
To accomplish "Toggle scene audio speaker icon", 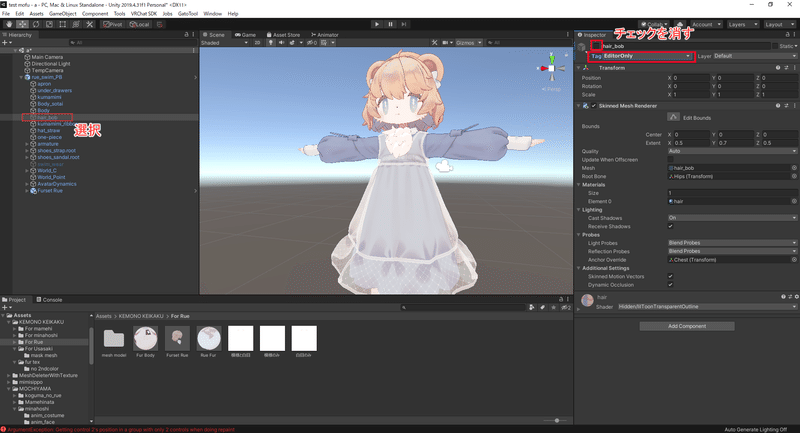I will tap(281, 43).
